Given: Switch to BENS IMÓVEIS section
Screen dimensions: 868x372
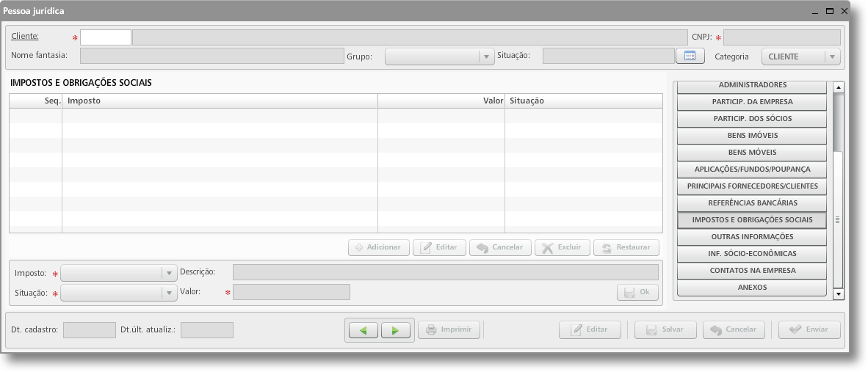Looking at the screenshot, I should 752,136.
